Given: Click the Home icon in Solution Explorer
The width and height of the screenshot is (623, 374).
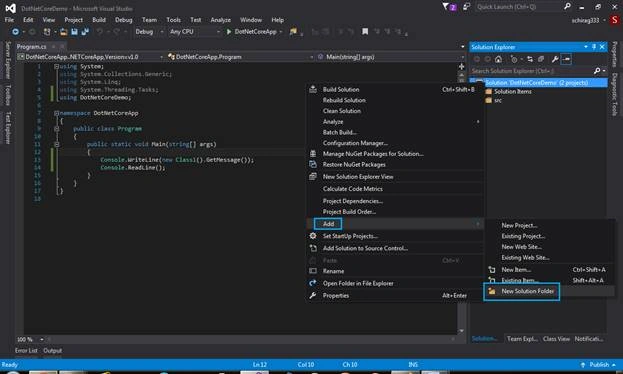Looking at the screenshot, I should point(498,59).
